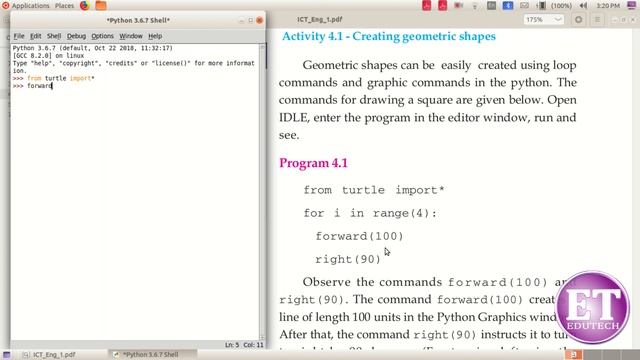Click the Program 4.1 heading in PDF
640x360 pixels.
pyautogui.click(x=313, y=163)
